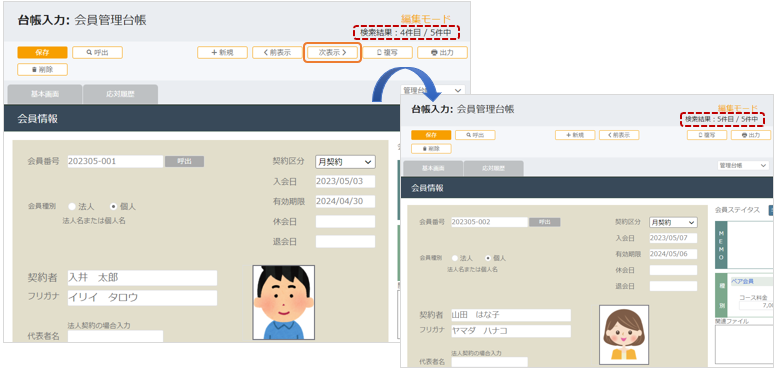The image size is (776, 369).
Task: Click 呼出 search button in right window toolbar
Action: tap(475, 135)
